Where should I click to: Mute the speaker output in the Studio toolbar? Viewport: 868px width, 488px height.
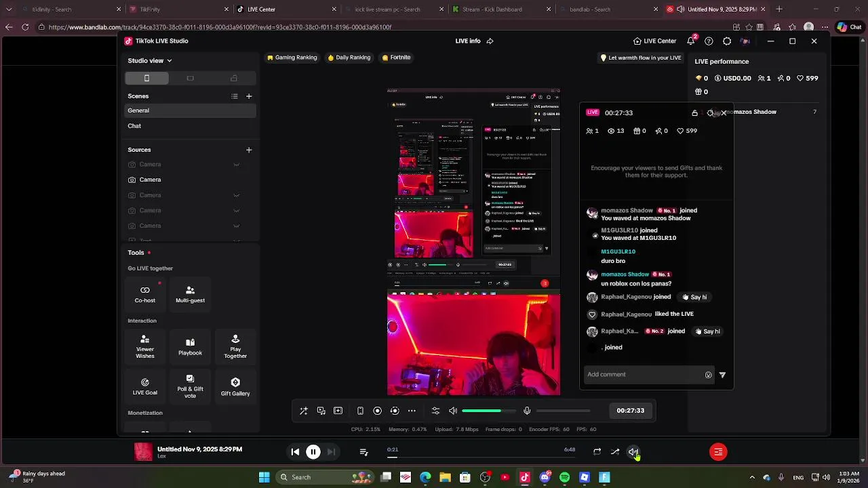[x=453, y=411]
